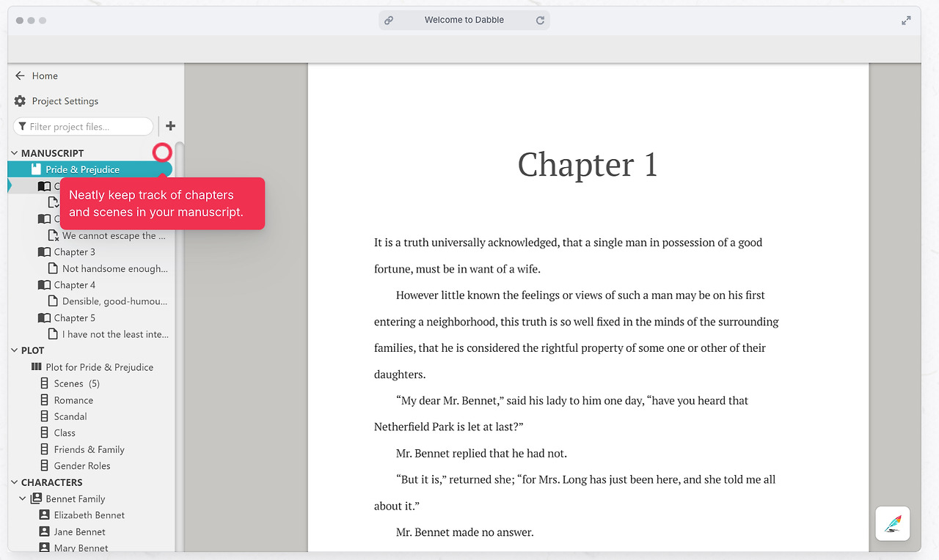
Task: Click the 'Mr. Bennet made no answer.' line
Action: coord(464,533)
